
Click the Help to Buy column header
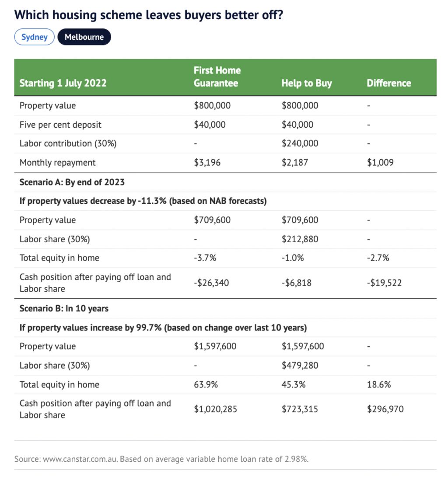[x=306, y=83]
